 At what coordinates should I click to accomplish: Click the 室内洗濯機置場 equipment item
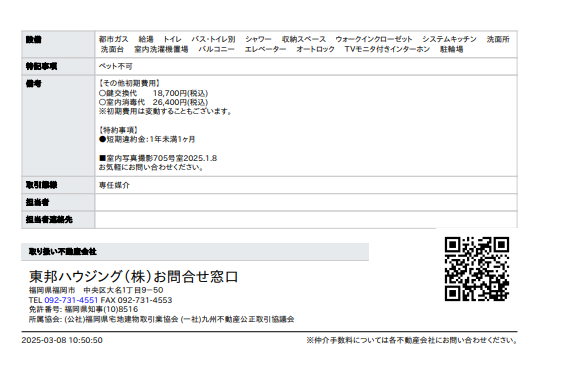[x=161, y=49]
